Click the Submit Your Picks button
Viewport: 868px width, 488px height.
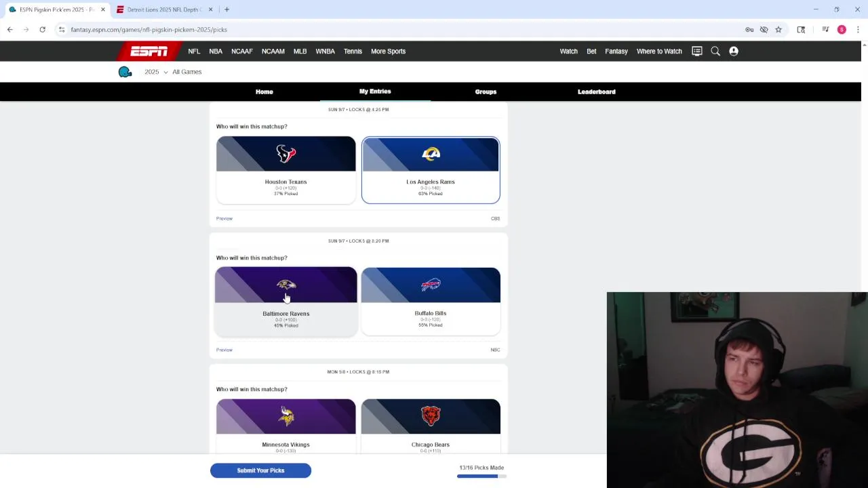(x=260, y=470)
